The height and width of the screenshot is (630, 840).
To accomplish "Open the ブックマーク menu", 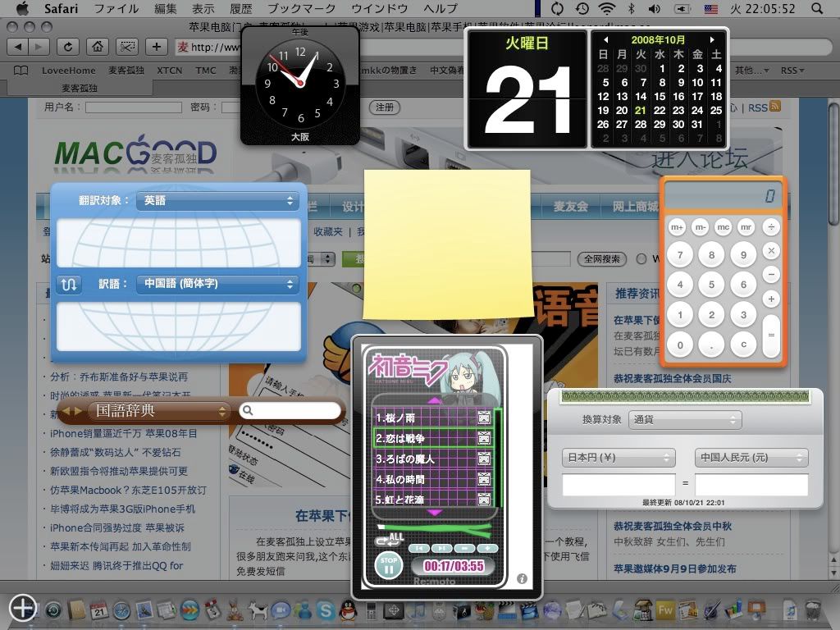I will [301, 8].
